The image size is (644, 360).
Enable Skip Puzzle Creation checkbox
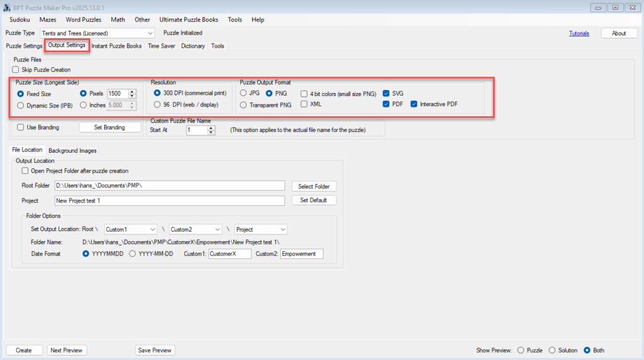tap(16, 70)
